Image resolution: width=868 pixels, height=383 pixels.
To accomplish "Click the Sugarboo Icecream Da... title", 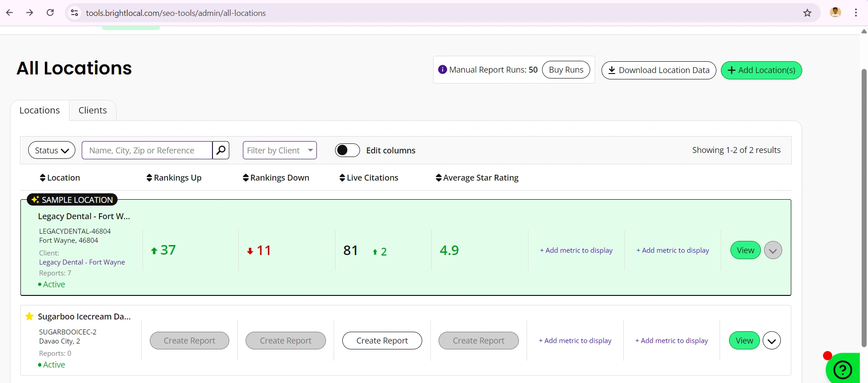I will [x=84, y=317].
